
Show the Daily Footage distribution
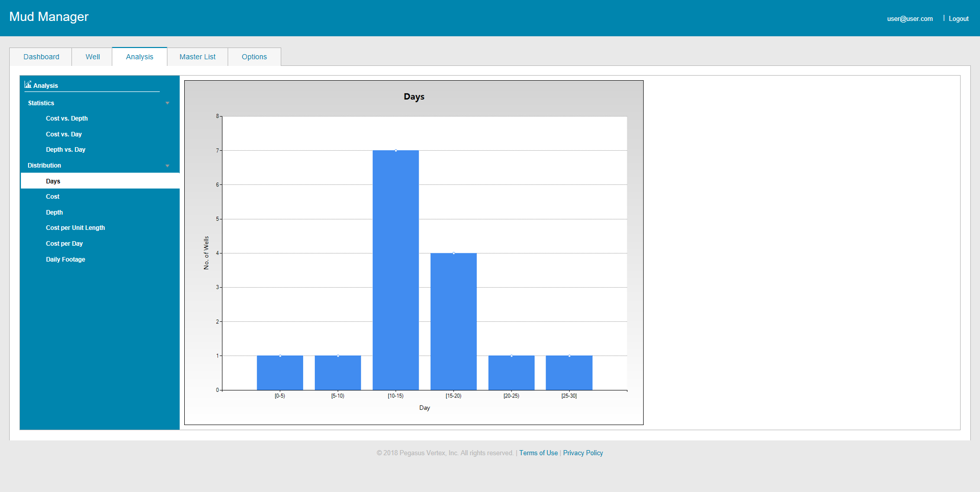65,260
